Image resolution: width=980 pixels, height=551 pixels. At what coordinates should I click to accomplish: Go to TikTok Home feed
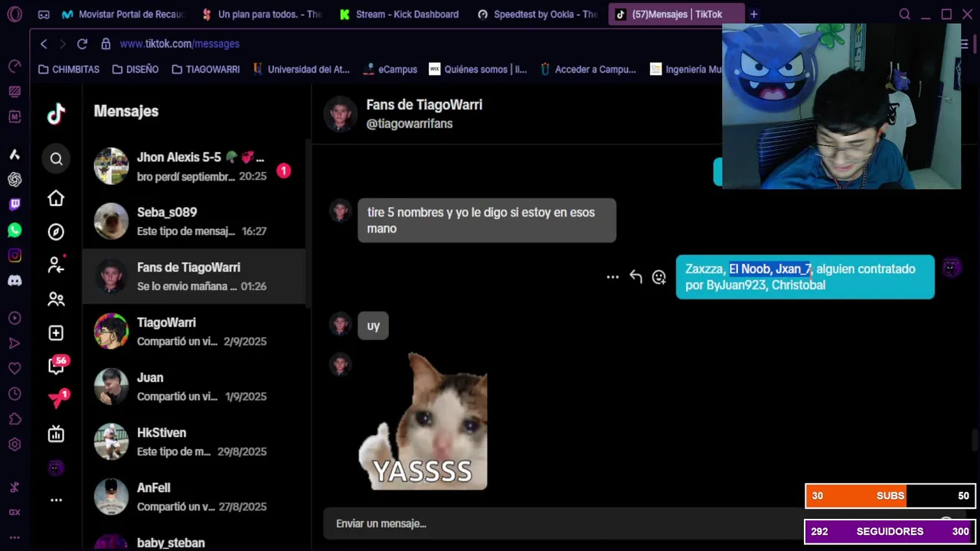56,198
